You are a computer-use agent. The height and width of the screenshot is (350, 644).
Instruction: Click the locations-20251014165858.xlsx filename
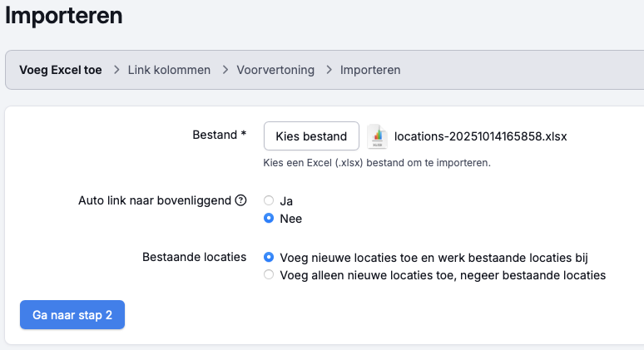pos(480,136)
